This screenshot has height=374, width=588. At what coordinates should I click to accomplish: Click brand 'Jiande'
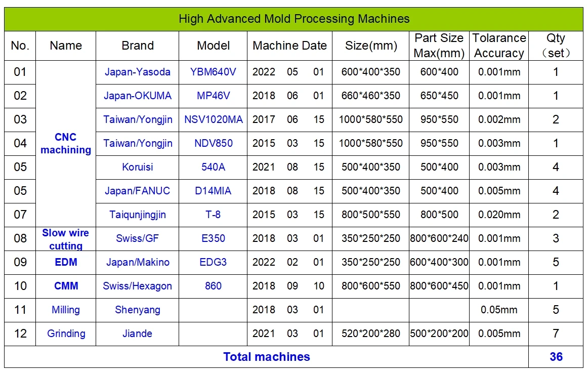(138, 334)
